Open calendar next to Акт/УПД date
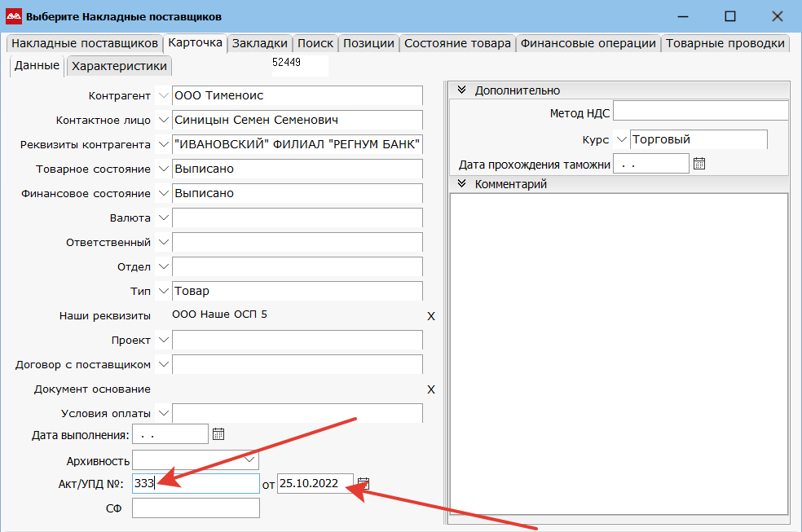The image size is (802, 532). click(x=364, y=483)
